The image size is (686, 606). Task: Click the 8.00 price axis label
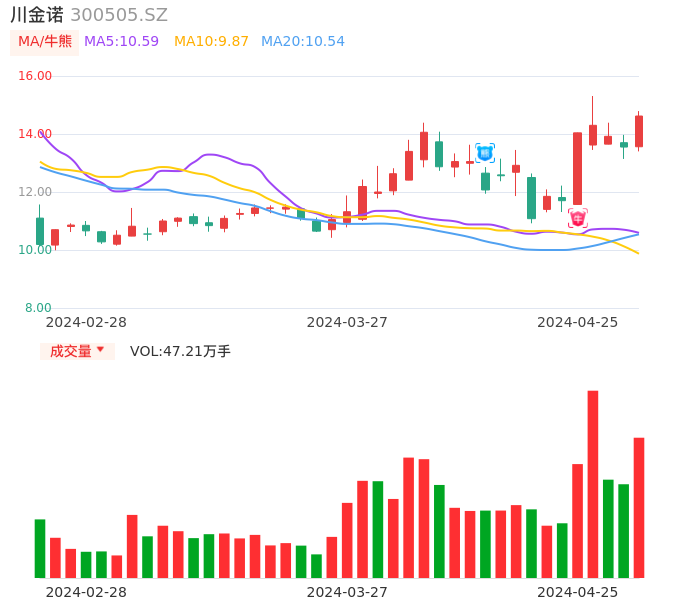click(x=37, y=308)
